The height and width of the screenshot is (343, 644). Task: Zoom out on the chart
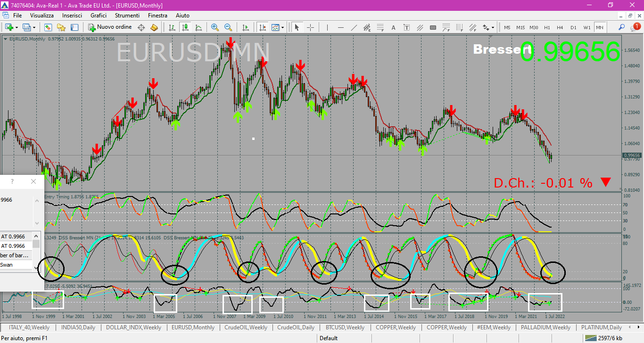(x=228, y=27)
